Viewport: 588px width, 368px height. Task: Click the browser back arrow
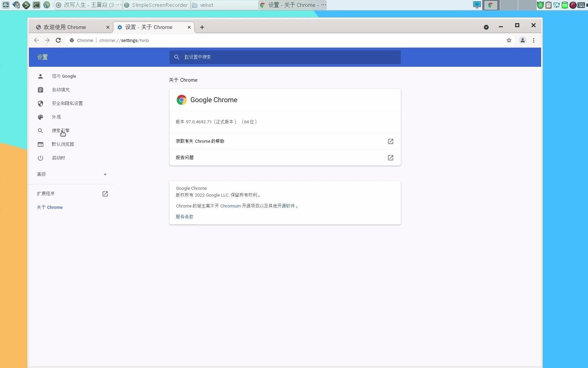[36, 40]
